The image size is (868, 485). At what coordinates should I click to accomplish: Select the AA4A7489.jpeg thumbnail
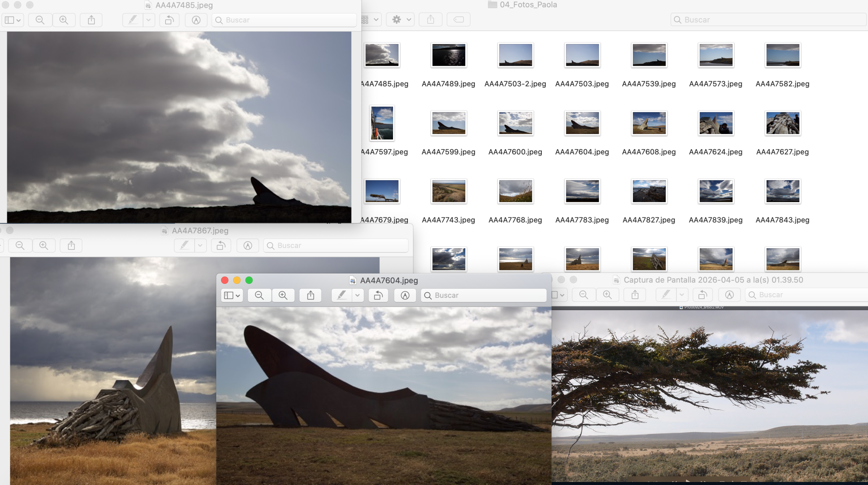[449, 55]
